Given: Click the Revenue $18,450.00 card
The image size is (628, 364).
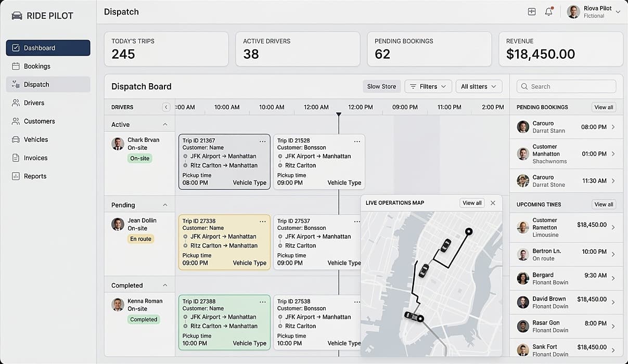Looking at the screenshot, I should (561, 49).
